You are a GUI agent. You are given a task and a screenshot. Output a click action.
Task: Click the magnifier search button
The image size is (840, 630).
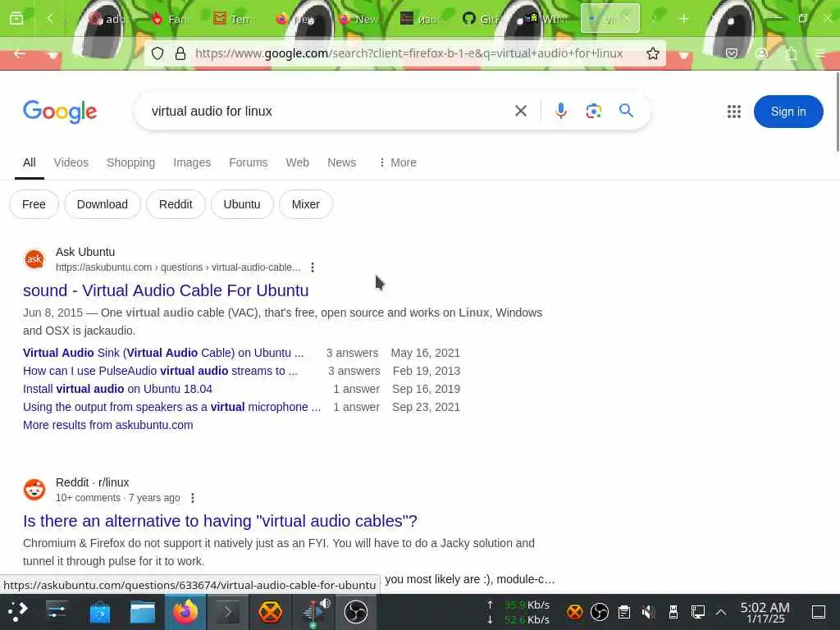click(x=626, y=111)
